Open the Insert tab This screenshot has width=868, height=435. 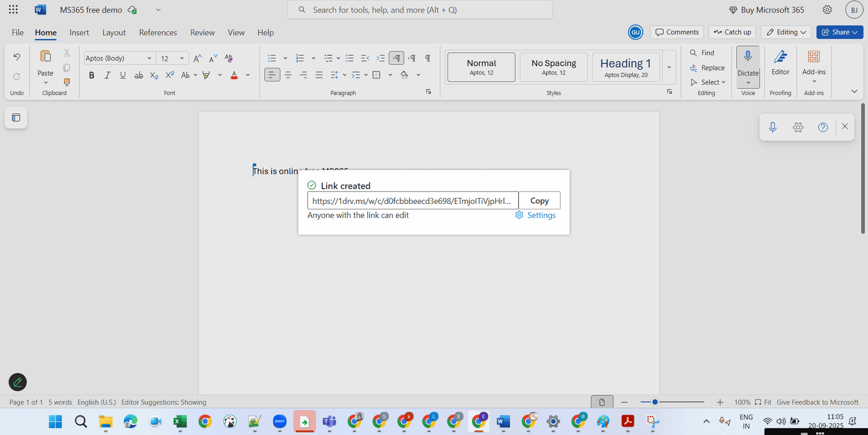pyautogui.click(x=79, y=33)
